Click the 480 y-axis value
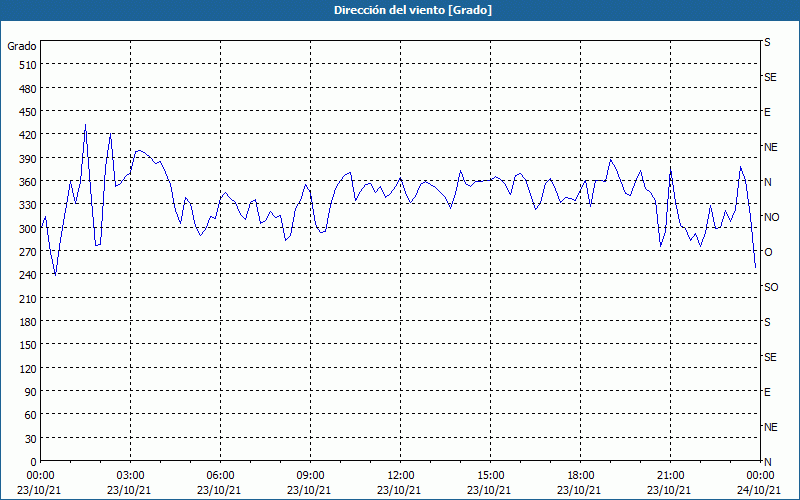Image resolution: width=800 pixels, height=500 pixels. [28, 89]
